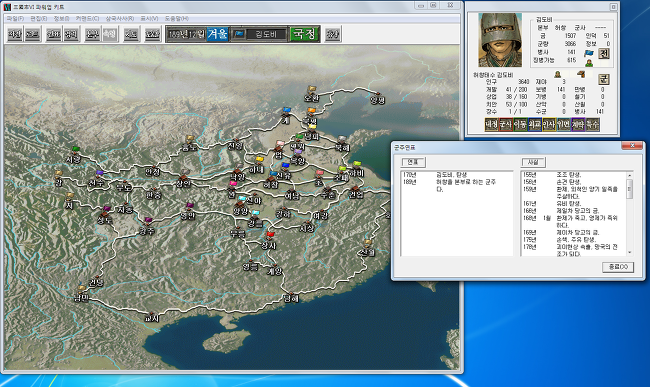This screenshot has width=650, height=387.
Task: Open the 정보(I) menu
Action: tap(61, 18)
